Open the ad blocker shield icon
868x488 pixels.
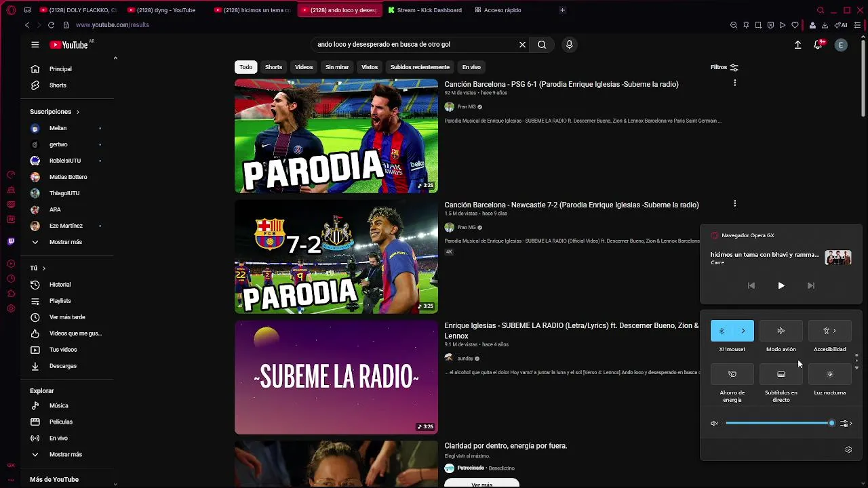770,25
